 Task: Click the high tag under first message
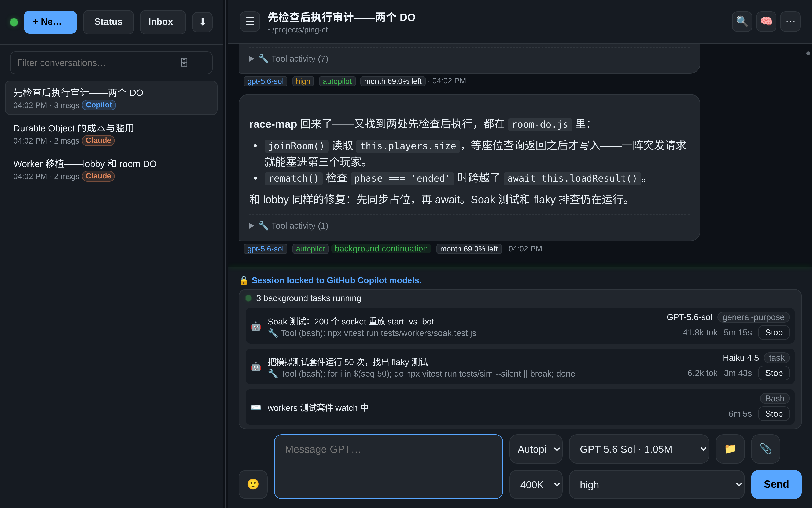pyautogui.click(x=303, y=81)
